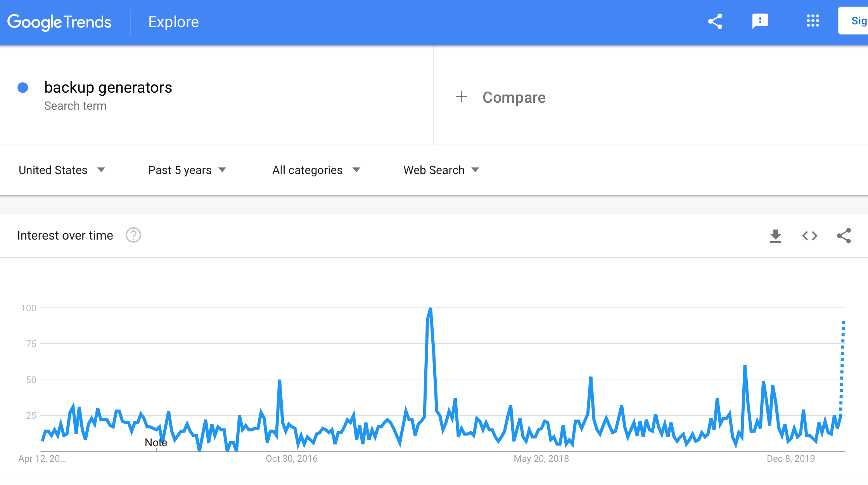Click the blue dot beside backup generators
The height and width of the screenshot is (485, 868).
[x=23, y=88]
